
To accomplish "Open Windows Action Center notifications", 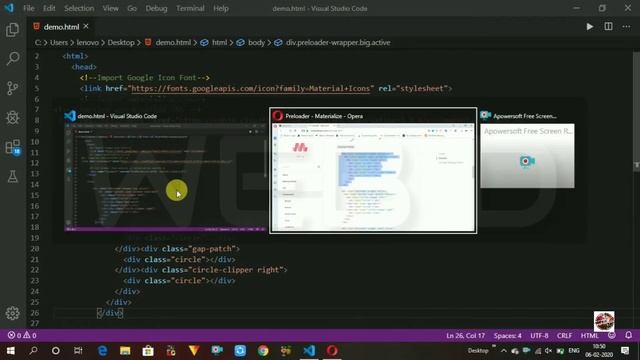I will [625, 351].
